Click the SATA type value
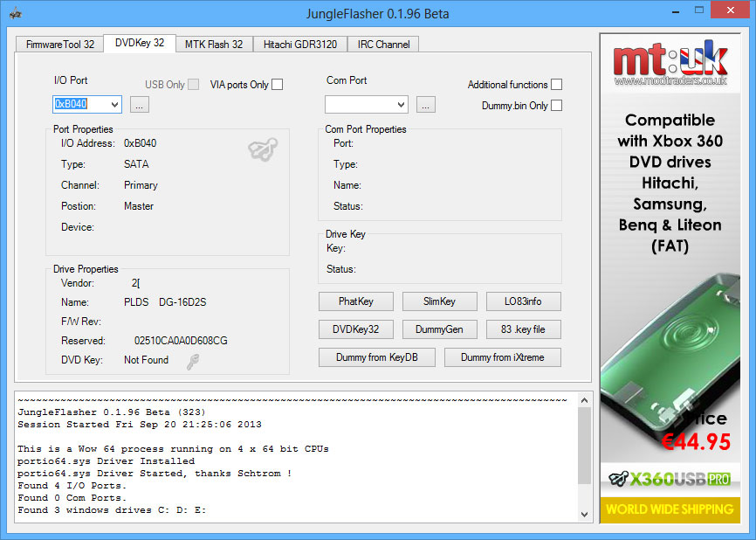This screenshot has height=540, width=756. click(x=136, y=164)
